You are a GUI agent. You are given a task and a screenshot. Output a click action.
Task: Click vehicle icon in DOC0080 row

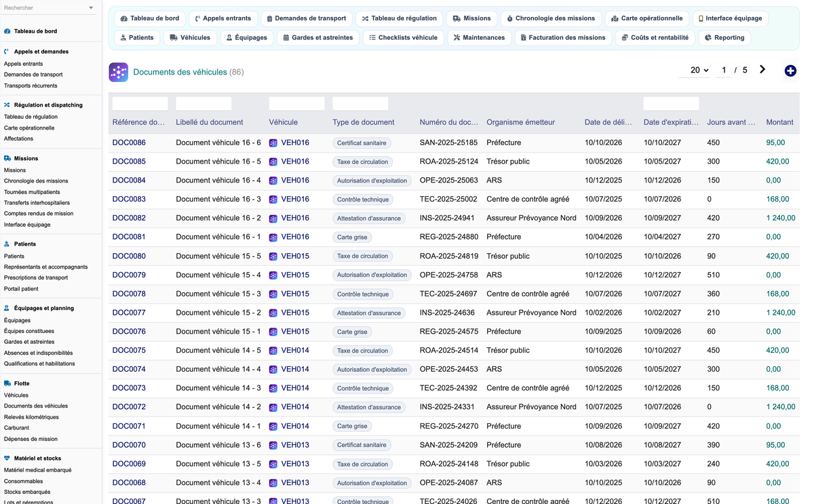coord(273,256)
